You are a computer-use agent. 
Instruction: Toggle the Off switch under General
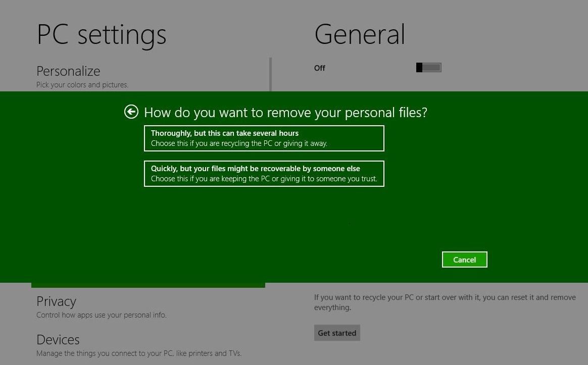[x=429, y=68]
